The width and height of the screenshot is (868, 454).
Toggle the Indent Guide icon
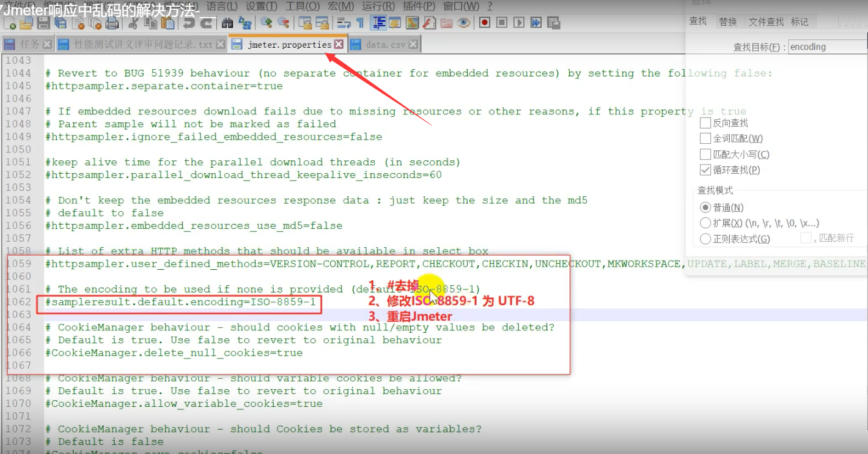click(378, 23)
